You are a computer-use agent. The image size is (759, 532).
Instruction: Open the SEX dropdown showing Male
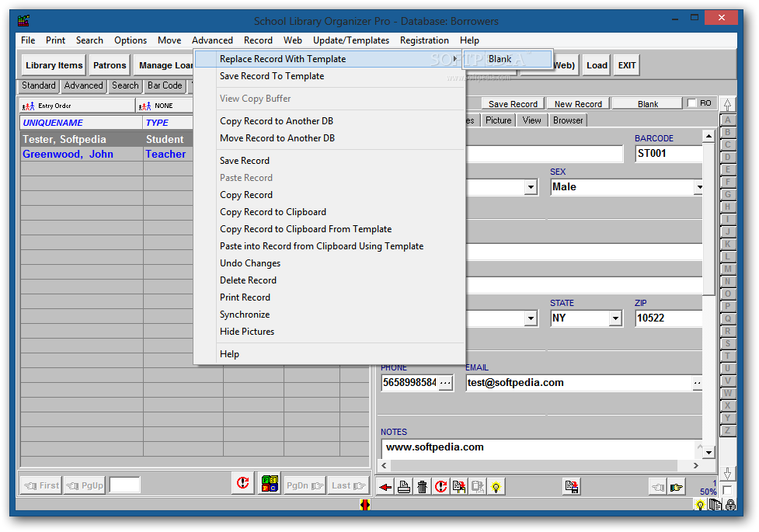tap(699, 187)
